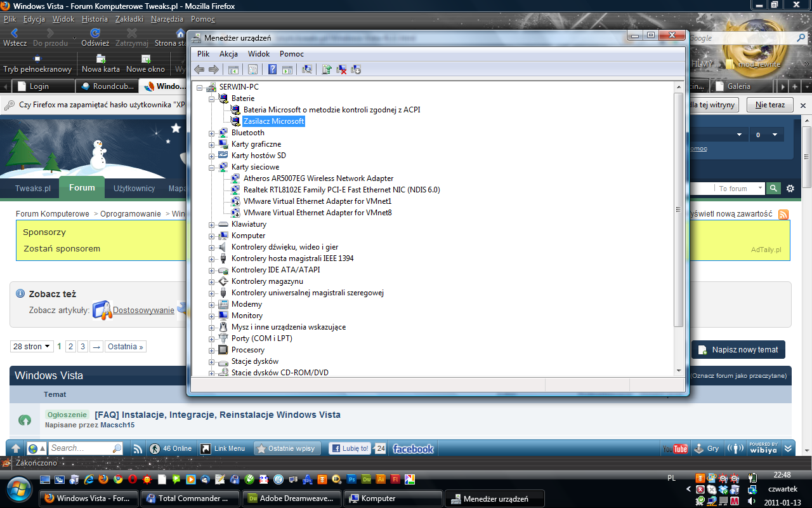Open Plik menu in Device Manager

tap(203, 54)
